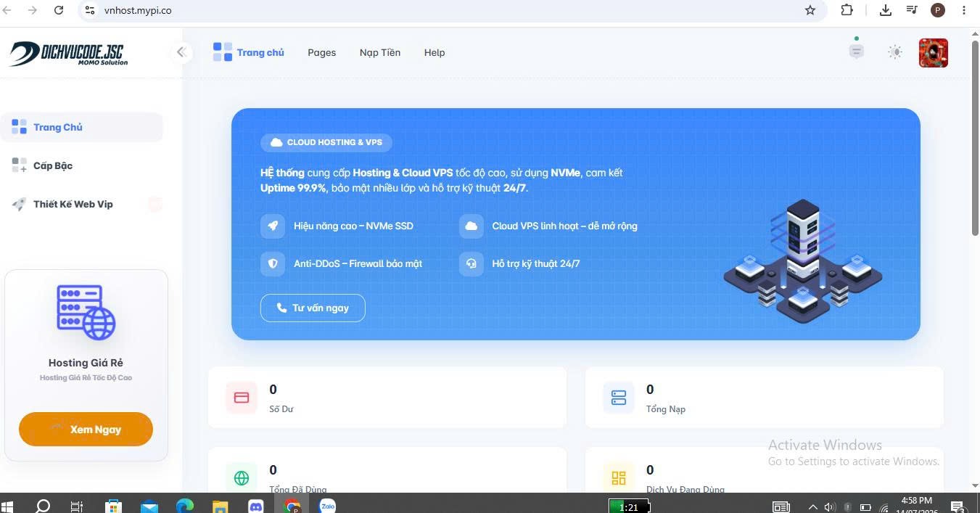980x513 pixels.
Task: Open Windows taskbar search
Action: (43, 506)
